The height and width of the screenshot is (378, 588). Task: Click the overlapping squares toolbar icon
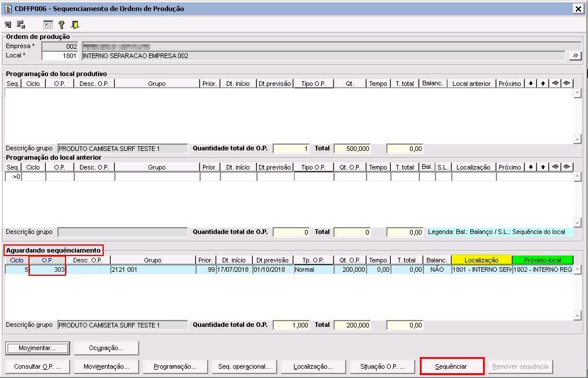(x=21, y=25)
